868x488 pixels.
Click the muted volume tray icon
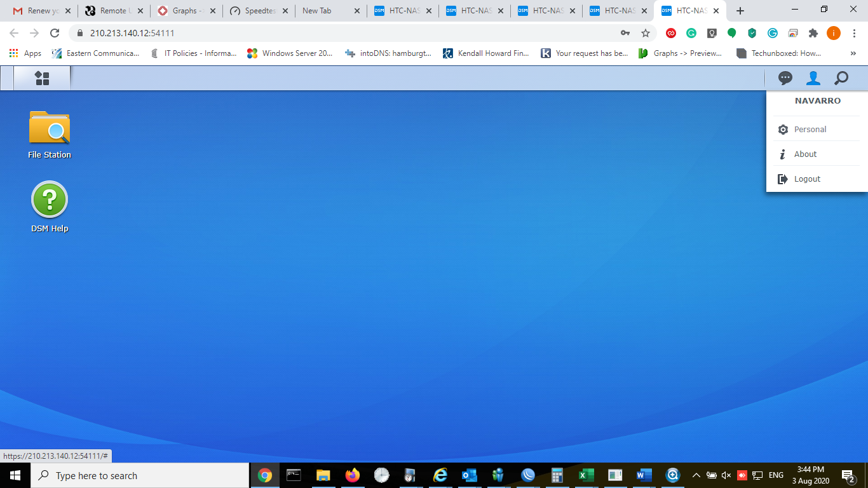click(727, 475)
